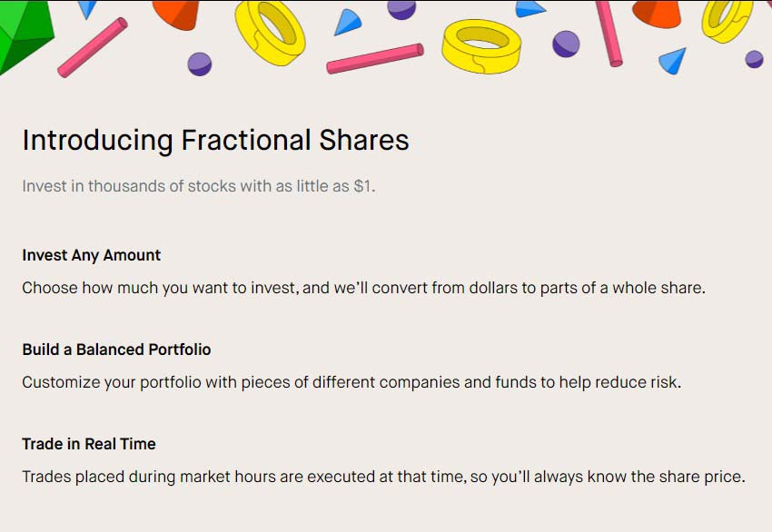The width and height of the screenshot is (772, 532).
Task: Click the blue cone at the banner's right
Action: point(673,61)
